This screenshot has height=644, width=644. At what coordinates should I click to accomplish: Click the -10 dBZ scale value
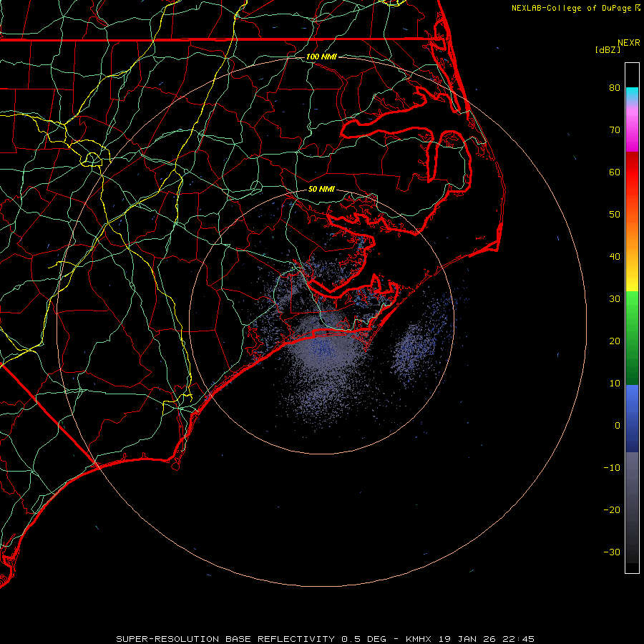pyautogui.click(x=612, y=468)
